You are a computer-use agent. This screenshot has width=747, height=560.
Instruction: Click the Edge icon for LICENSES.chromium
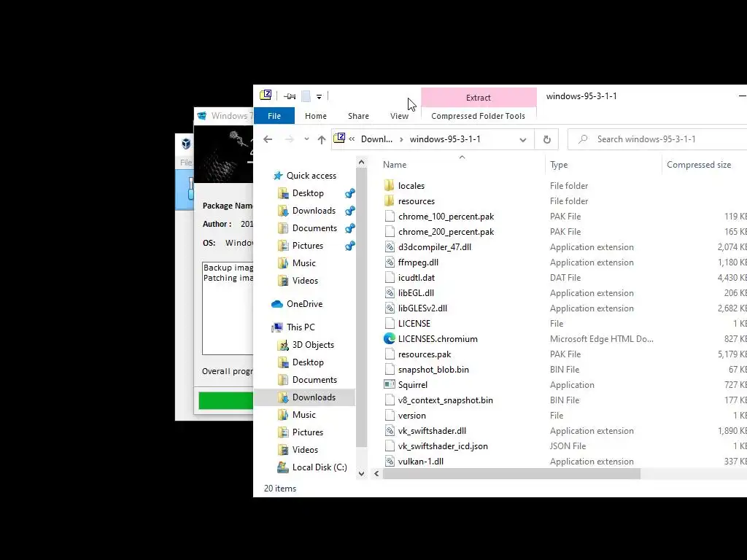(x=390, y=338)
